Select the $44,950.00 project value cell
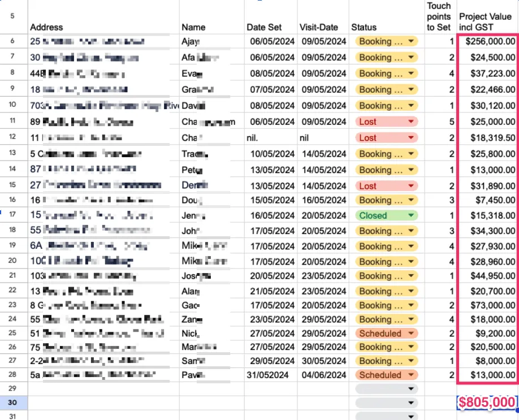The width and height of the screenshot is (519, 420). coord(488,276)
